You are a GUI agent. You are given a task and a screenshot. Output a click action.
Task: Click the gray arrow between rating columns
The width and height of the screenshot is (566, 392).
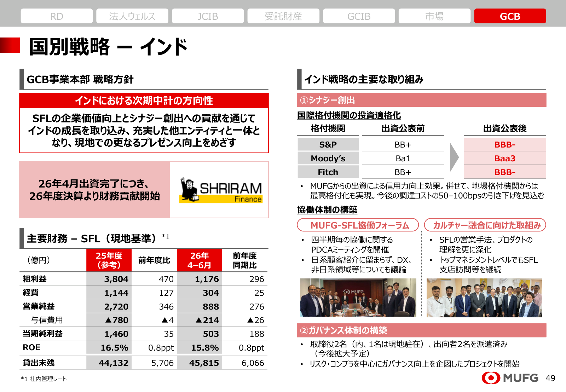click(454, 157)
